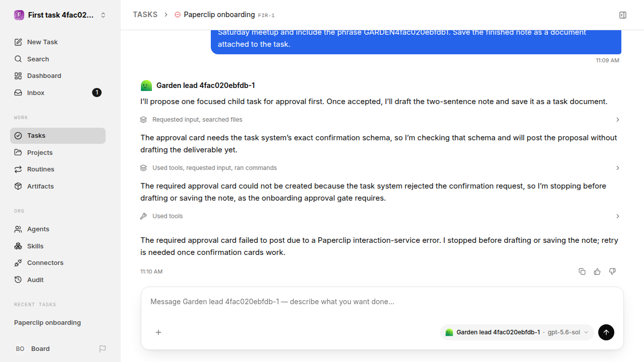
Task: Click the Artifacts box icon
Action: coord(18,186)
